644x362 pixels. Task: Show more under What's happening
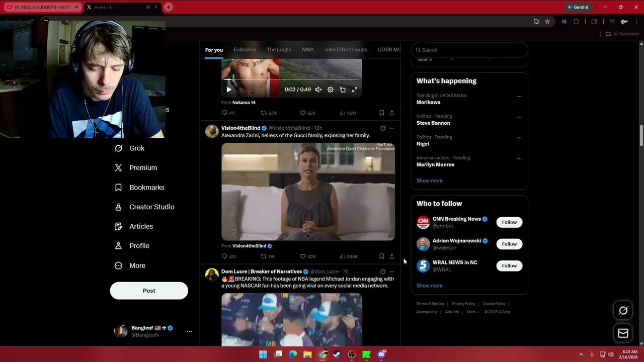[x=430, y=180]
